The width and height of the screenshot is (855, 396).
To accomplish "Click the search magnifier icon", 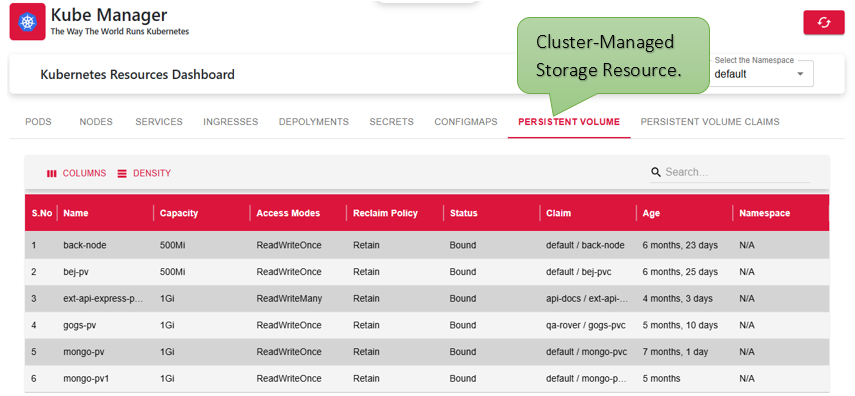I will [656, 172].
